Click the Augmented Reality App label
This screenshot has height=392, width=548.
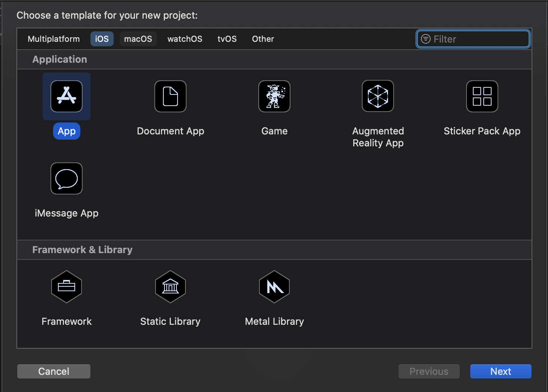(x=378, y=137)
